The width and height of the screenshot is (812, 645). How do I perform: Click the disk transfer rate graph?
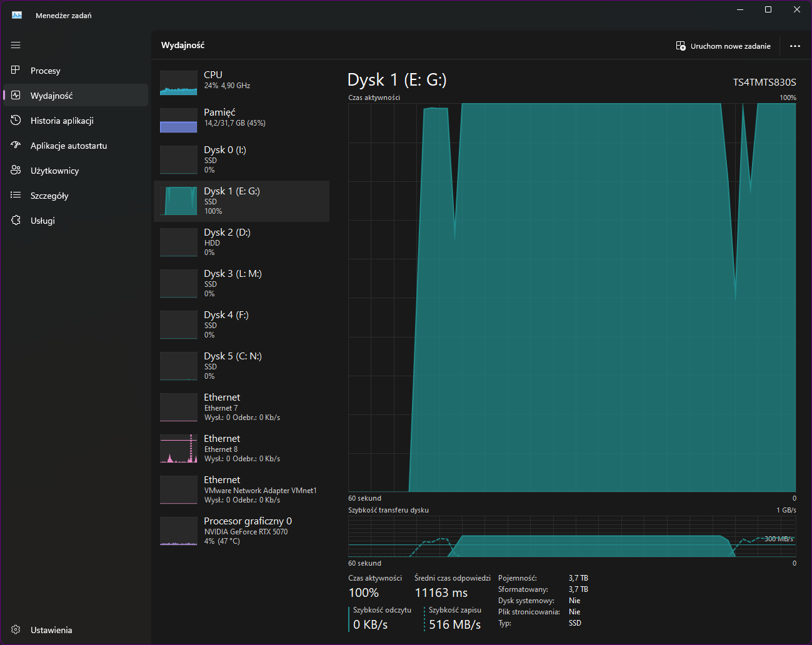(572, 536)
